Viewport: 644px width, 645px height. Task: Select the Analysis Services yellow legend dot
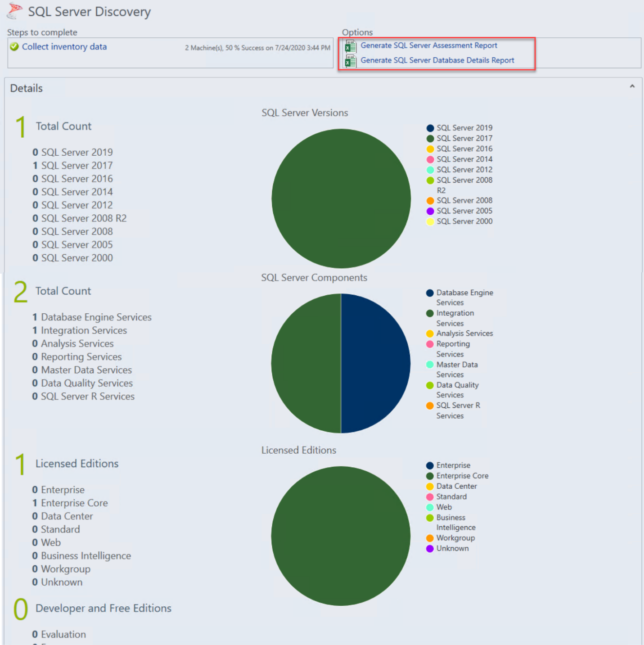click(x=429, y=334)
